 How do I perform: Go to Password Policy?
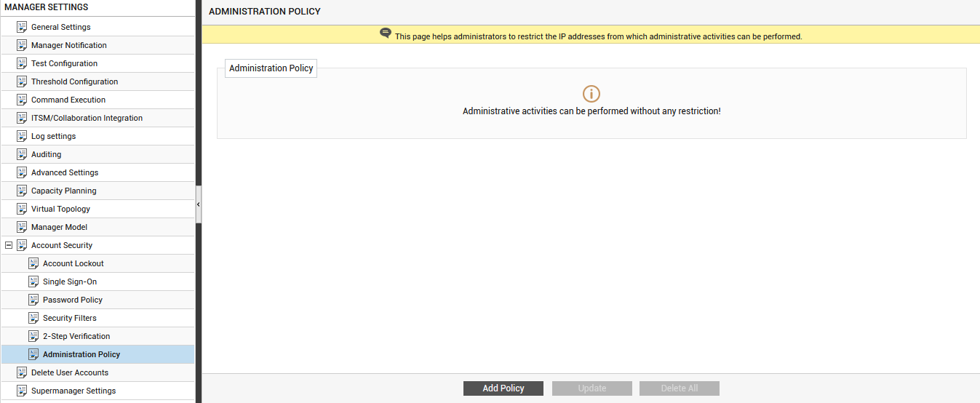tap(73, 300)
